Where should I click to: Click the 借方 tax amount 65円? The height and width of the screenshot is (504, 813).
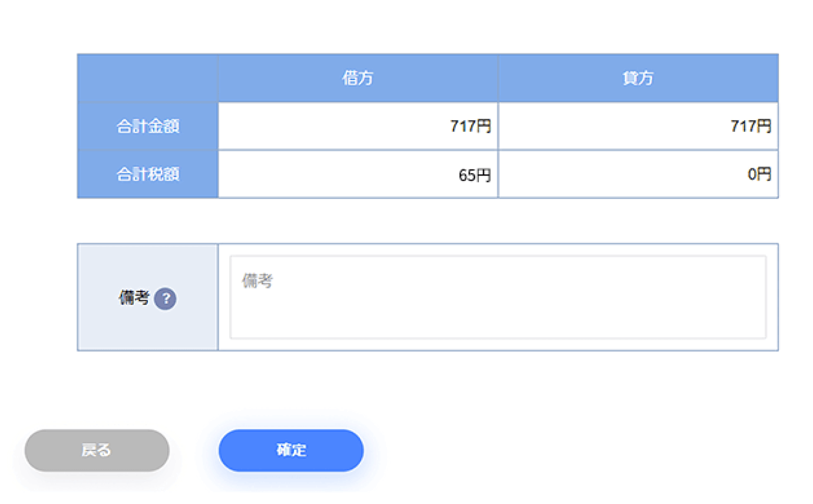pyautogui.click(x=474, y=175)
